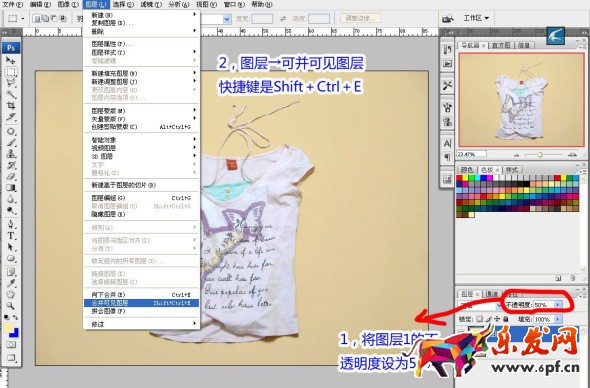Click the Navigator zoom percentage field
This screenshot has height=388, width=590.
(472, 154)
